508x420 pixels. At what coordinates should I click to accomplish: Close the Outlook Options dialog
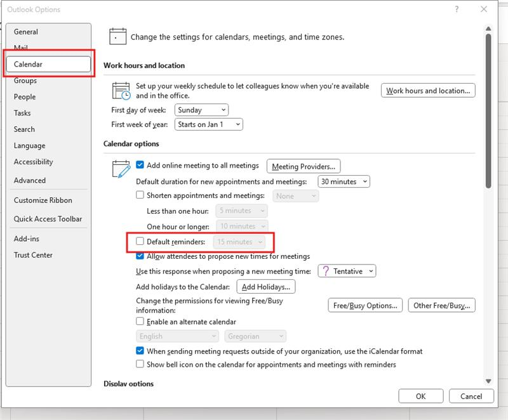484,9
